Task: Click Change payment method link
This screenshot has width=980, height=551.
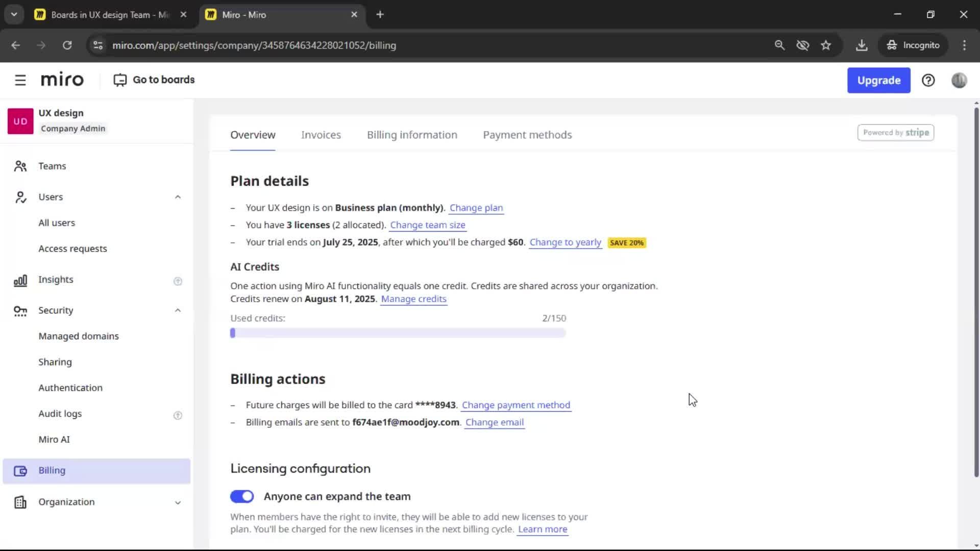Action: click(x=516, y=405)
